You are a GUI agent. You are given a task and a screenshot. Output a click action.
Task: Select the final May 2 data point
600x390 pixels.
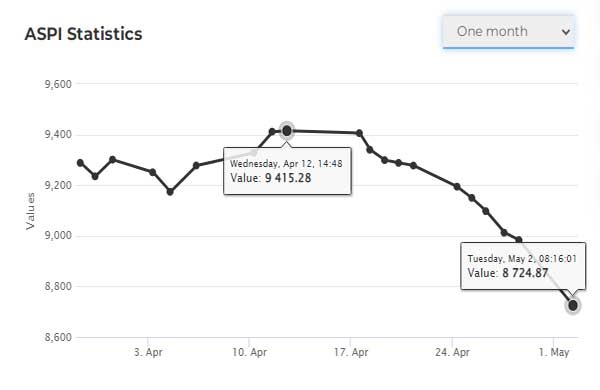pos(572,305)
